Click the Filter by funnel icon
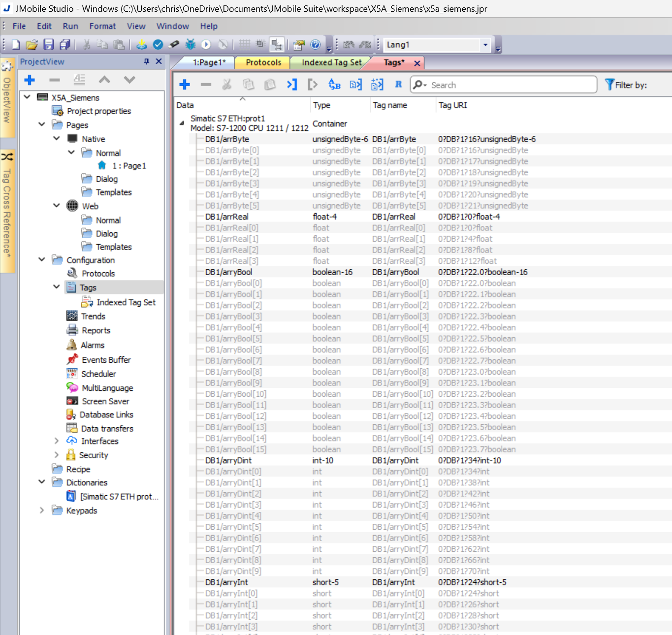Screen dimensions: 672x635 click(609, 85)
